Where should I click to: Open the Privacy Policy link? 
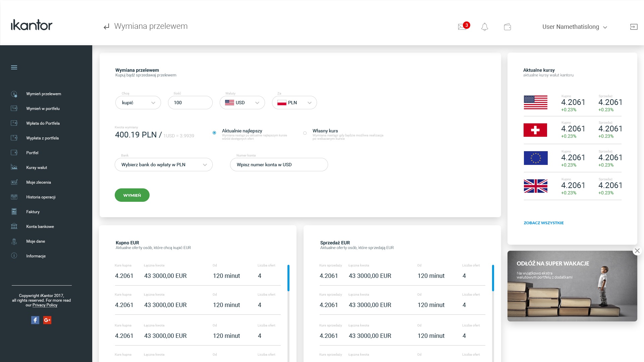[45, 305]
